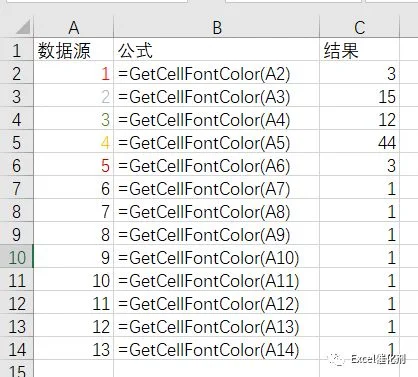Image resolution: width=418 pixels, height=377 pixels.
Task: Click cell A13 containing 12
Action: click(x=74, y=325)
